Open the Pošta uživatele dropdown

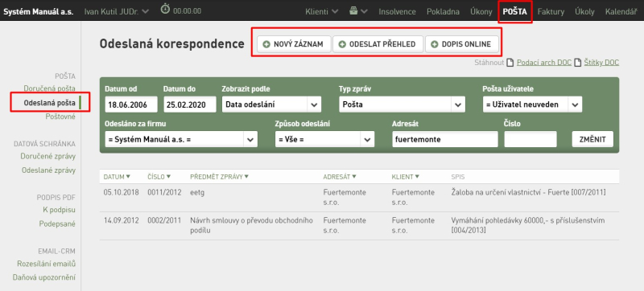pos(532,105)
